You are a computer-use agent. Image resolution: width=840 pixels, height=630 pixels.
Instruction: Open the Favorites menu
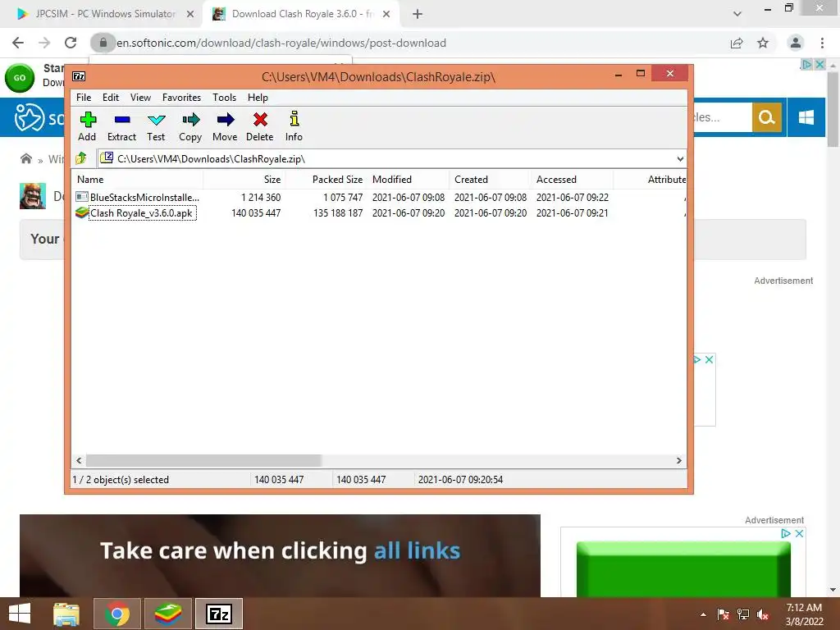[x=181, y=98]
